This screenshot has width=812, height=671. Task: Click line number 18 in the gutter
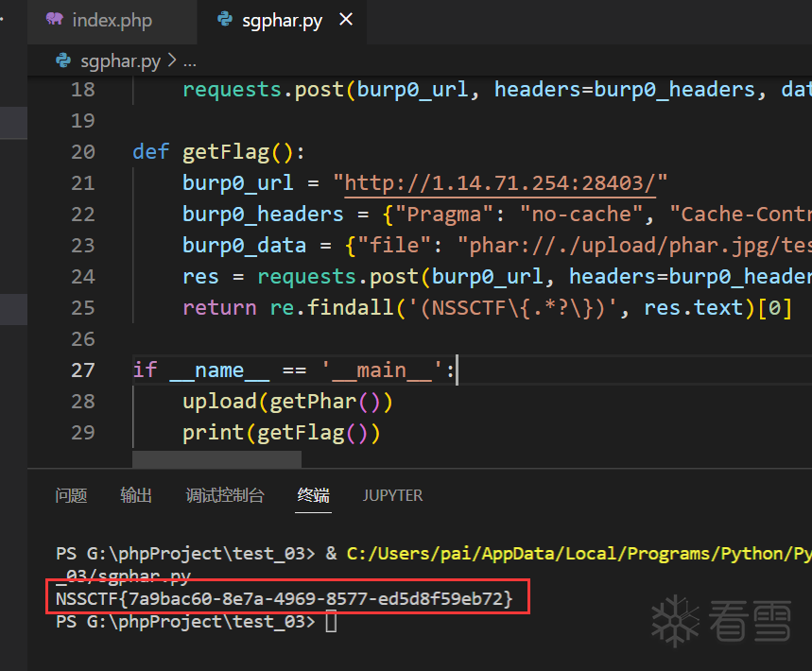(x=83, y=90)
